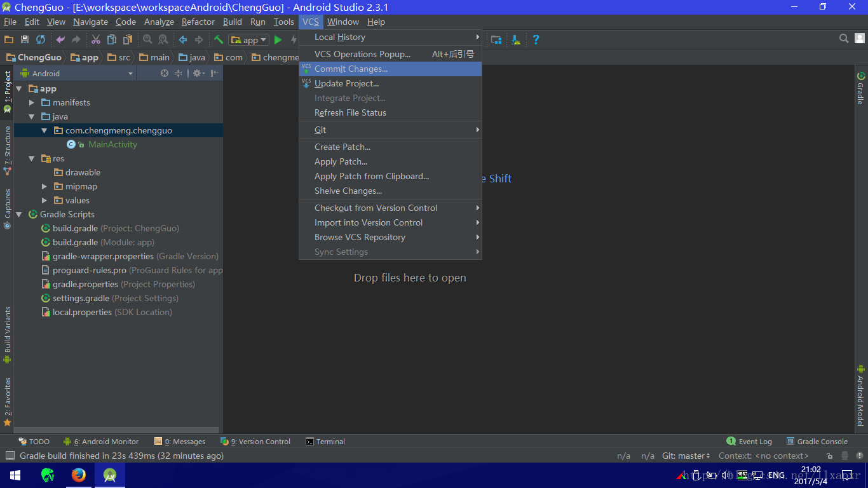Open the Refactor menu
868x488 pixels.
(198, 22)
